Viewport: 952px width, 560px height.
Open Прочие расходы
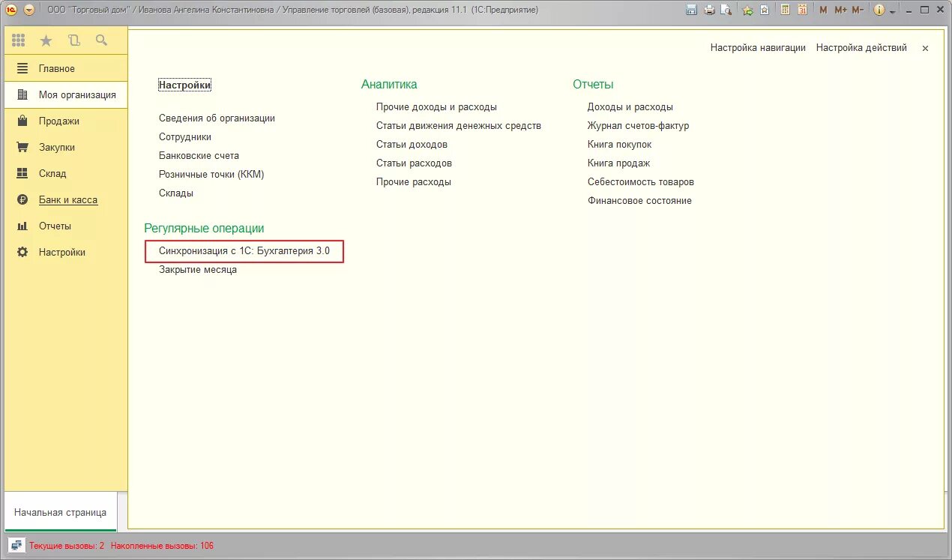pyautogui.click(x=414, y=181)
